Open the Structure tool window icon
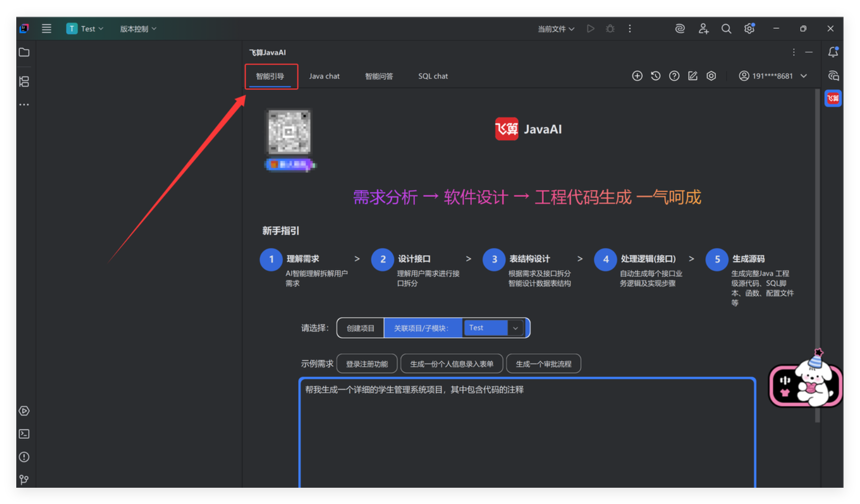The image size is (860, 504). [x=24, y=81]
